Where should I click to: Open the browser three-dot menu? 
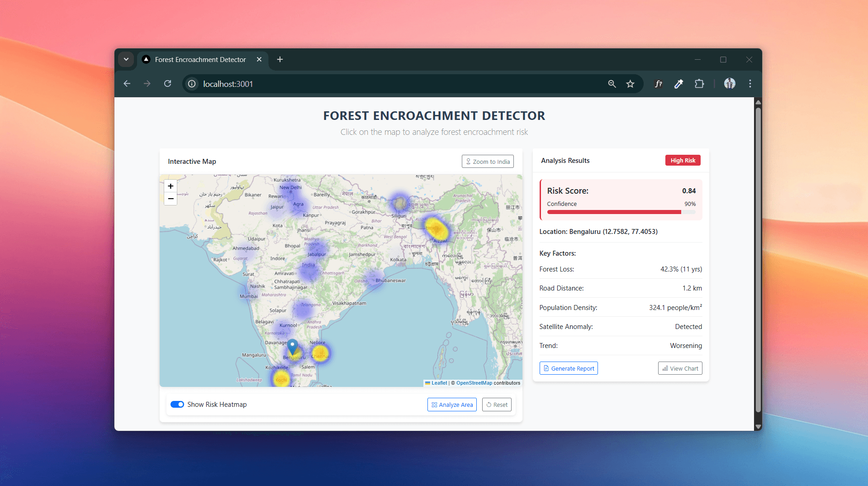[x=750, y=84]
